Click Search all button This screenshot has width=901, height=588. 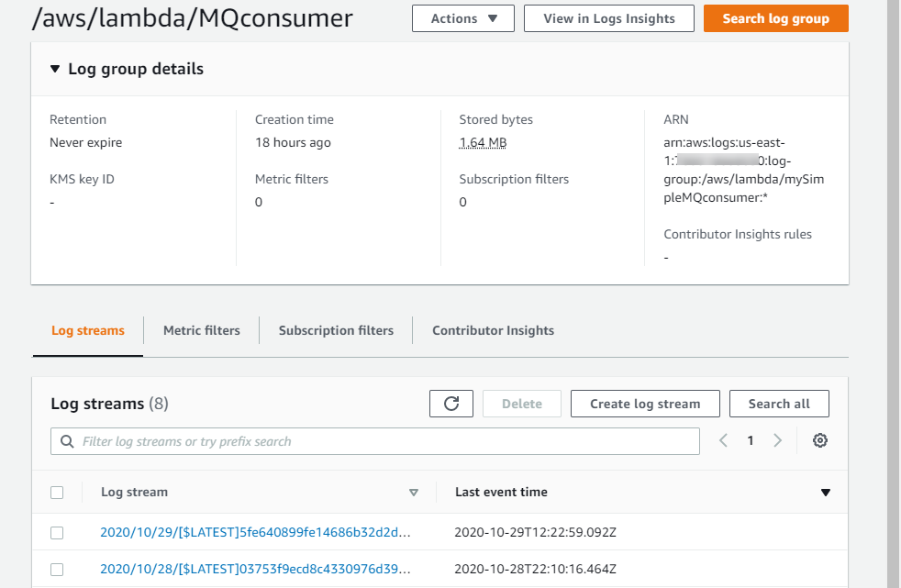tap(779, 404)
